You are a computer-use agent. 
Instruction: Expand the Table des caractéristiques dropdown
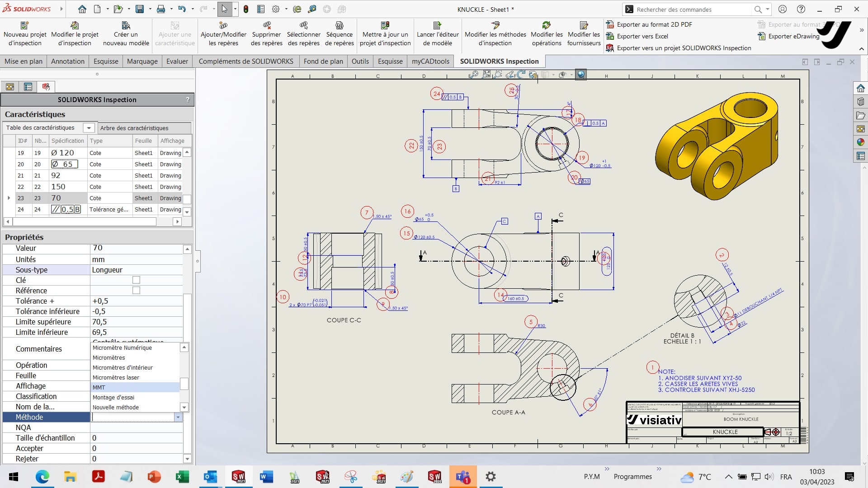click(x=88, y=127)
